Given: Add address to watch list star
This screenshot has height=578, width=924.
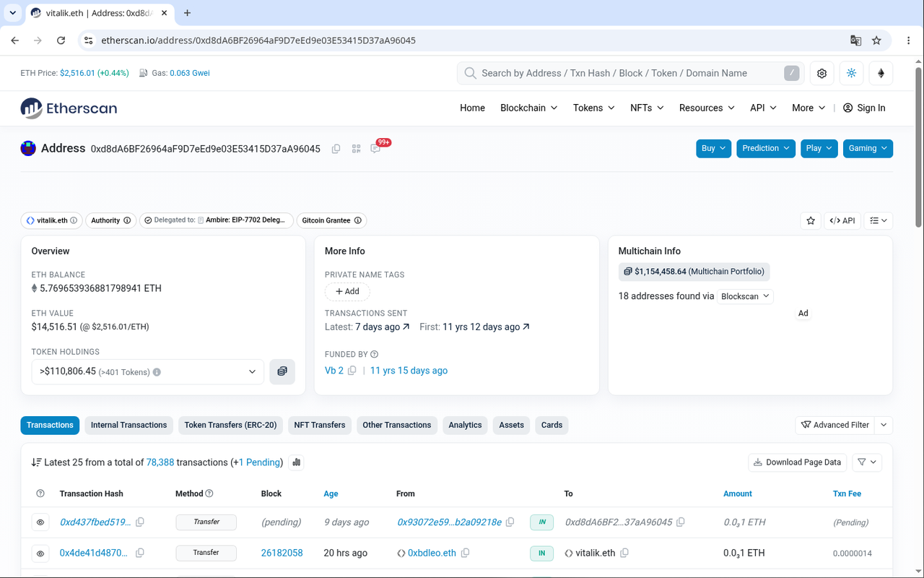Looking at the screenshot, I should [811, 220].
